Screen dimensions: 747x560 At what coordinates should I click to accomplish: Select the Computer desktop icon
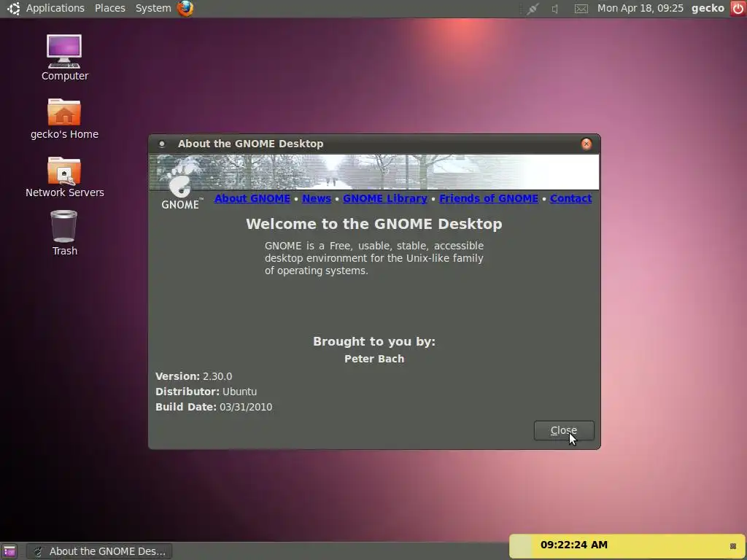click(x=64, y=58)
